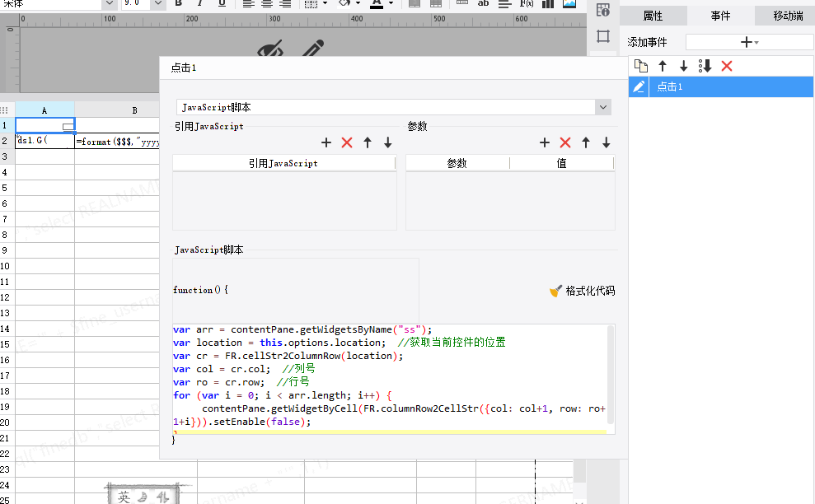
Task: Add a referenced JavaScript with plus icon
Action: 326,142
